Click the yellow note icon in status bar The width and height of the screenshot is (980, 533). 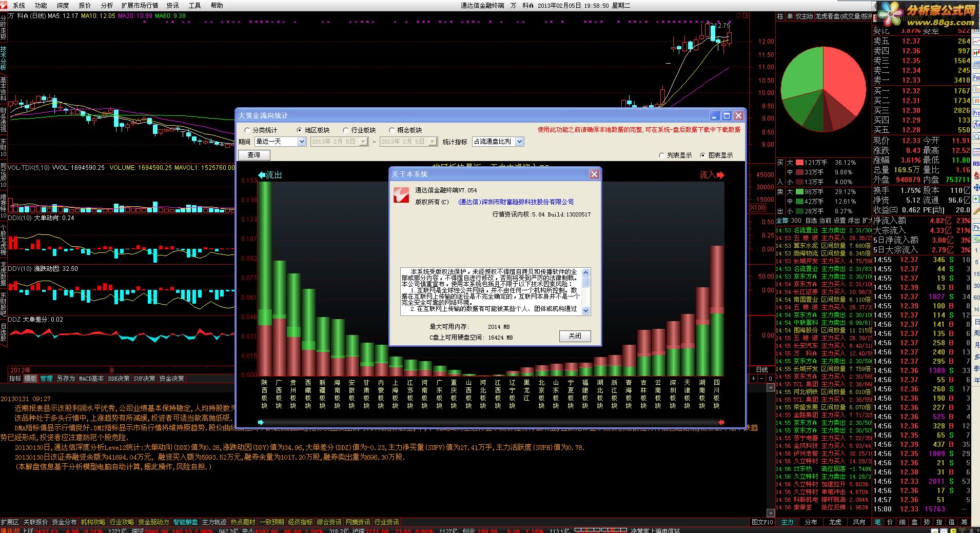click(x=953, y=530)
